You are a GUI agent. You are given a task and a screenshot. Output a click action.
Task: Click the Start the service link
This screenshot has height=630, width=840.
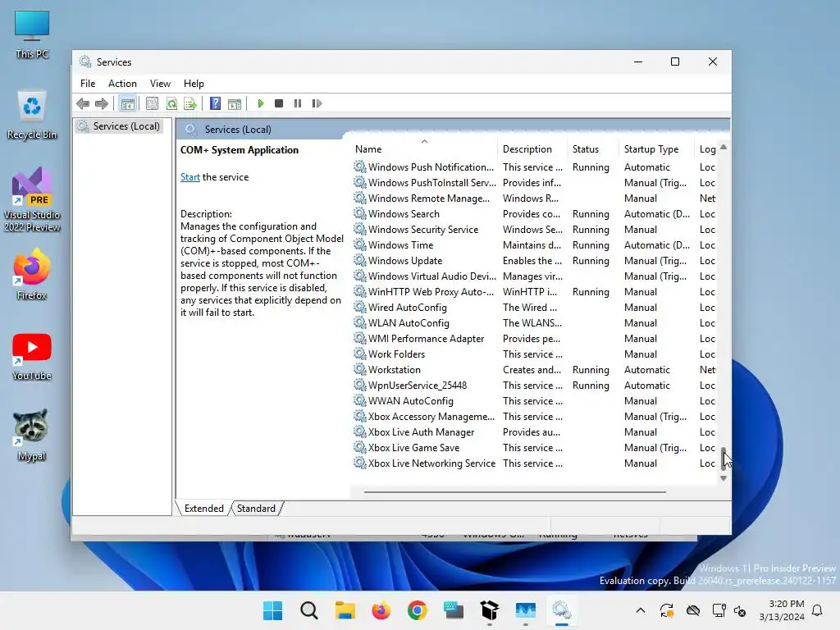point(189,177)
